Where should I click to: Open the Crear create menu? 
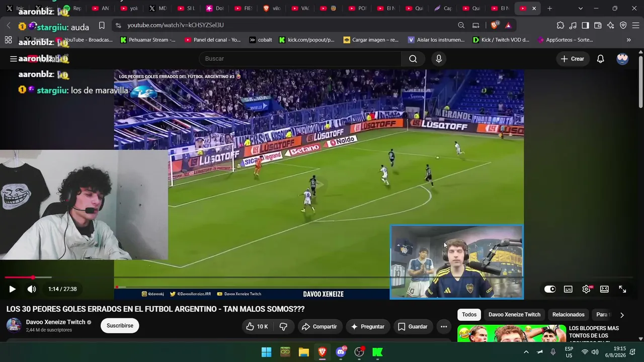(573, 59)
